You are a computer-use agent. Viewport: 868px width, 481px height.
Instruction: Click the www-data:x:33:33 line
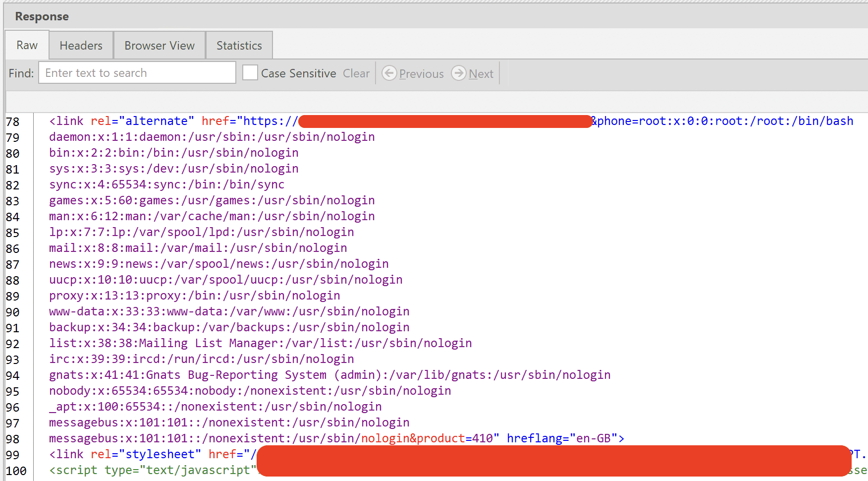point(229,311)
